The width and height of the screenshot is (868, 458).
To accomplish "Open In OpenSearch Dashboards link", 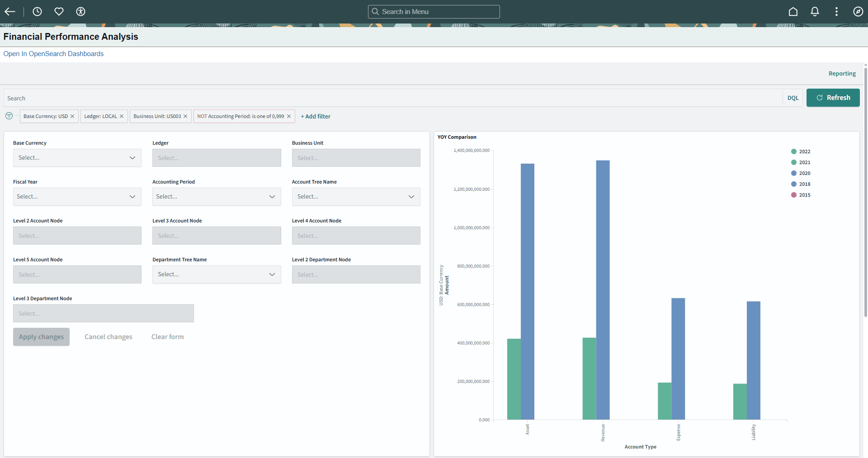I will click(x=53, y=53).
